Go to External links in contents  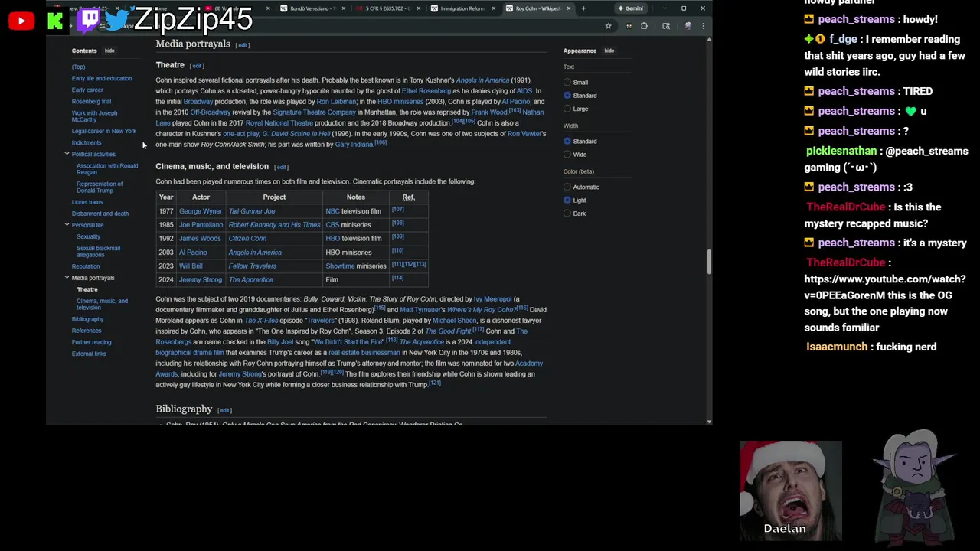pos(89,354)
